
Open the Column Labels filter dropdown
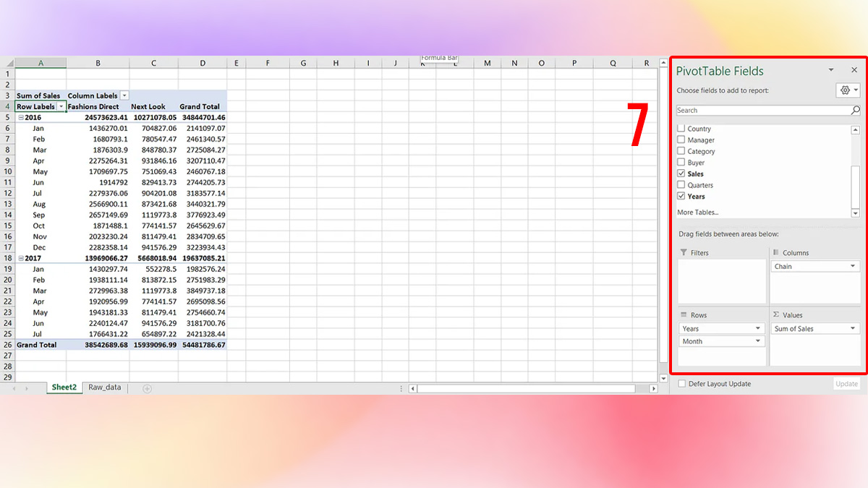[124, 95]
